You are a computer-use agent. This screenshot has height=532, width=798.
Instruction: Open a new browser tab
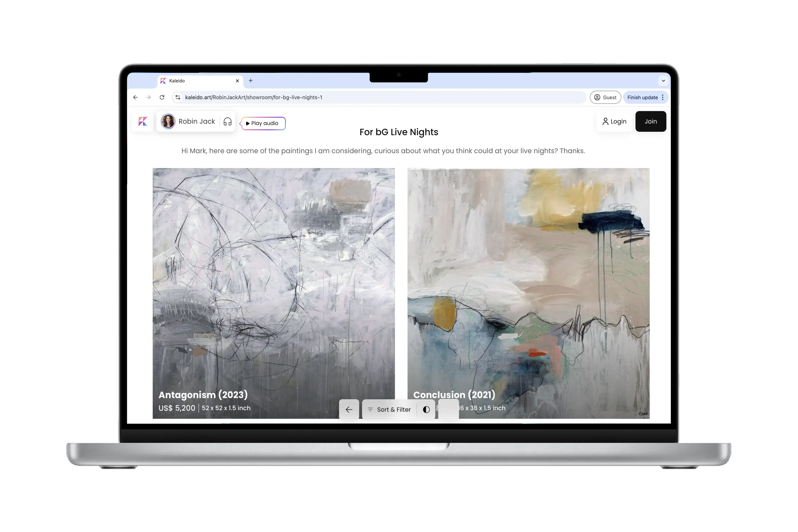tap(251, 81)
